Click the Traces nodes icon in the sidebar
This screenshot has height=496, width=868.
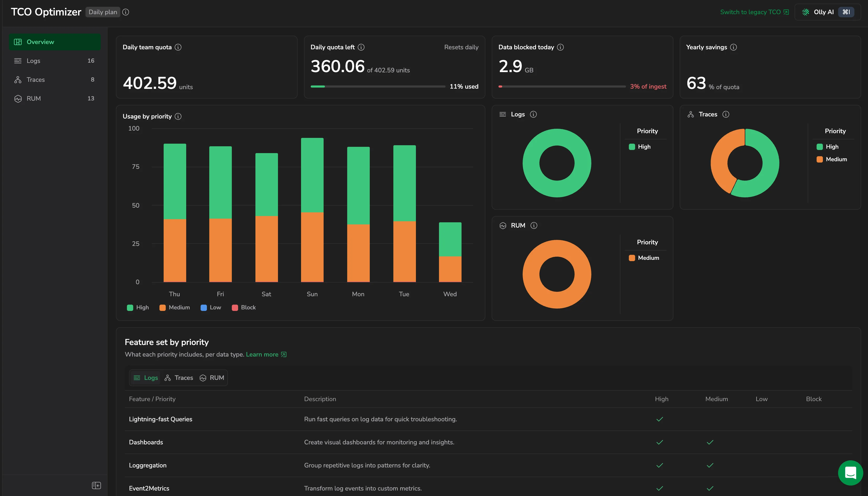click(18, 79)
